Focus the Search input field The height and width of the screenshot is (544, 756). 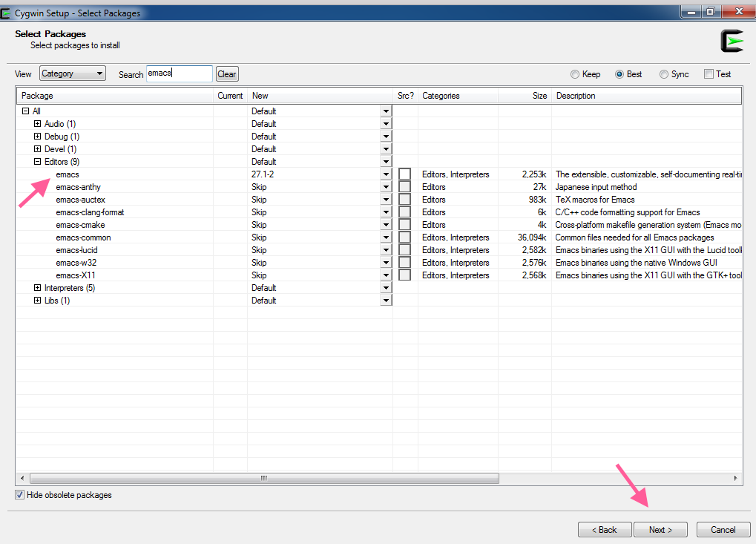(x=180, y=73)
